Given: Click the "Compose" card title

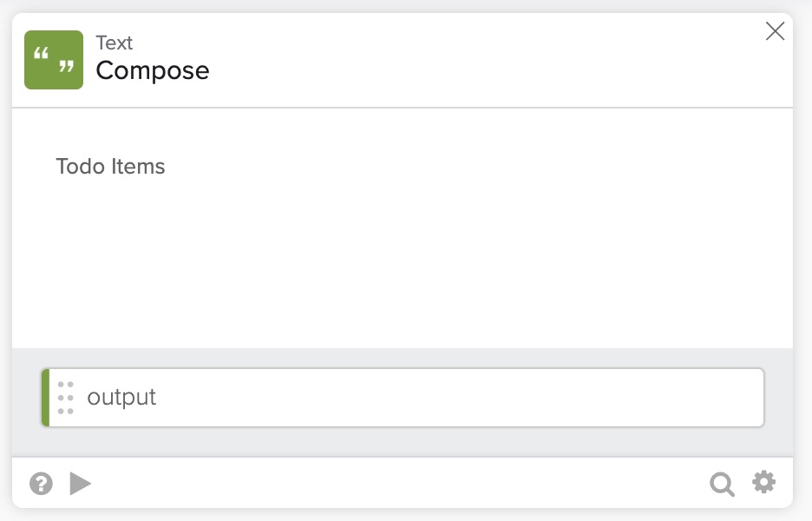Looking at the screenshot, I should 153,70.
